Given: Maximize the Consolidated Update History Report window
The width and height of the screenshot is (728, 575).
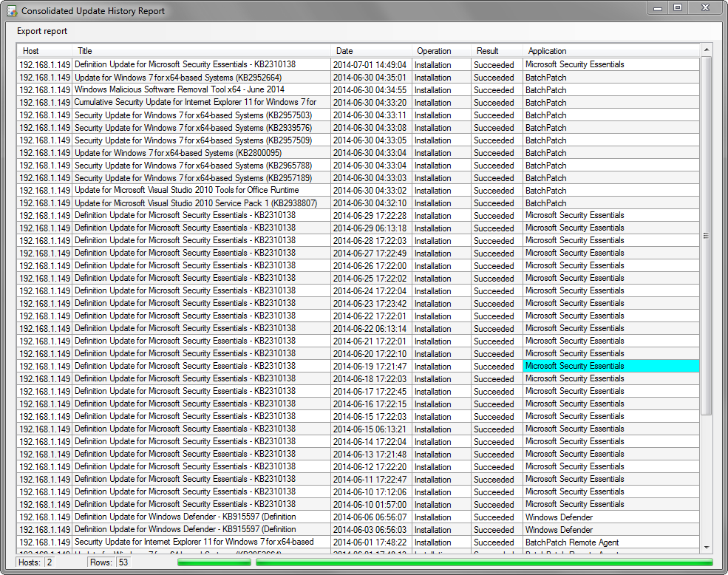Looking at the screenshot, I should click(678, 8).
